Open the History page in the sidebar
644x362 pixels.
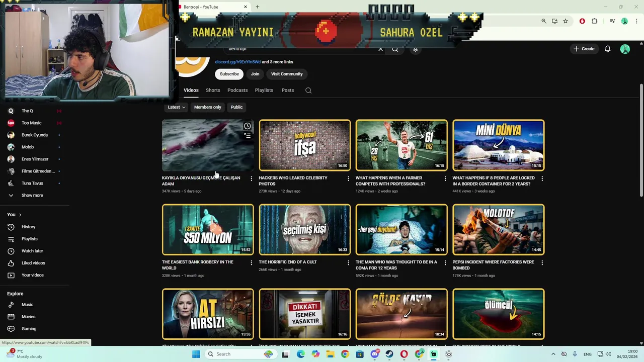click(28, 227)
